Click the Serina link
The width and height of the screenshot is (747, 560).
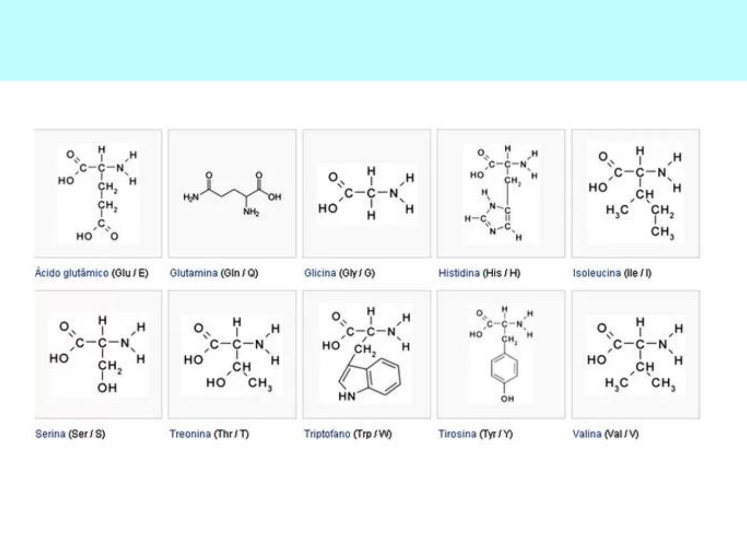50,433
